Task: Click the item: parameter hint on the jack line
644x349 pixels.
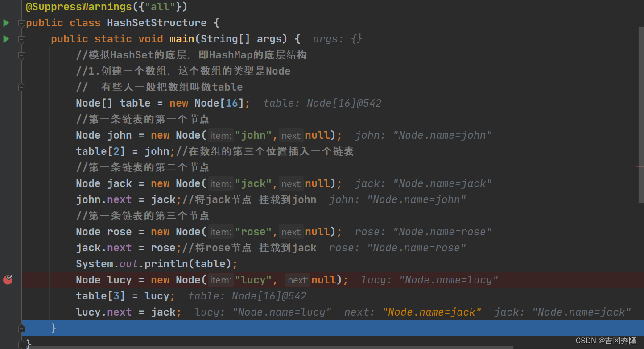Action: [220, 183]
